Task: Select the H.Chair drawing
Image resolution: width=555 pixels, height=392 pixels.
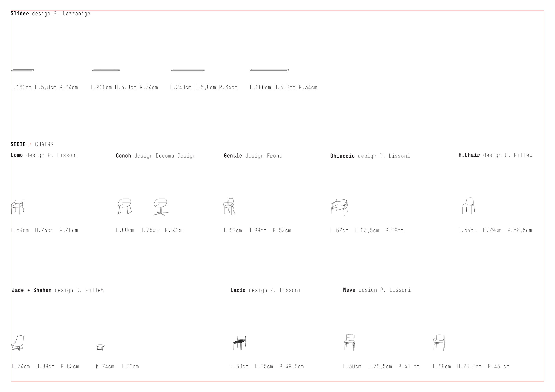Action: pyautogui.click(x=468, y=206)
